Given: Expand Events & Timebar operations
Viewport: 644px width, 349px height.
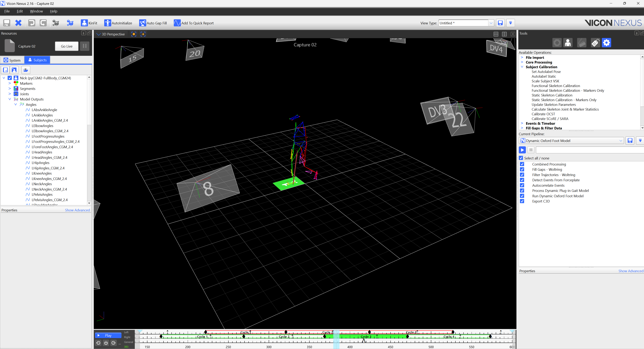Looking at the screenshot, I should pyautogui.click(x=522, y=123).
